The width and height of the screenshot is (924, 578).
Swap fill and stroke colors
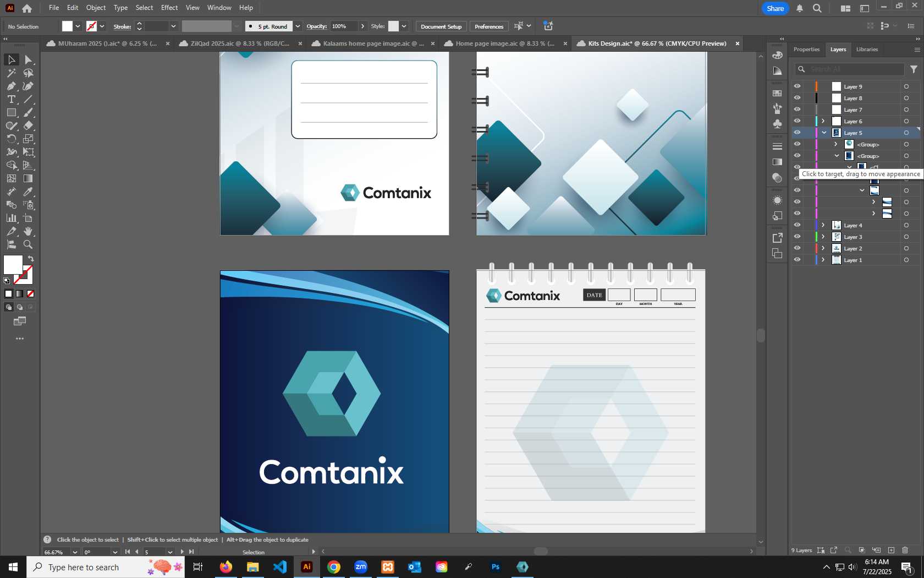pyautogui.click(x=31, y=259)
